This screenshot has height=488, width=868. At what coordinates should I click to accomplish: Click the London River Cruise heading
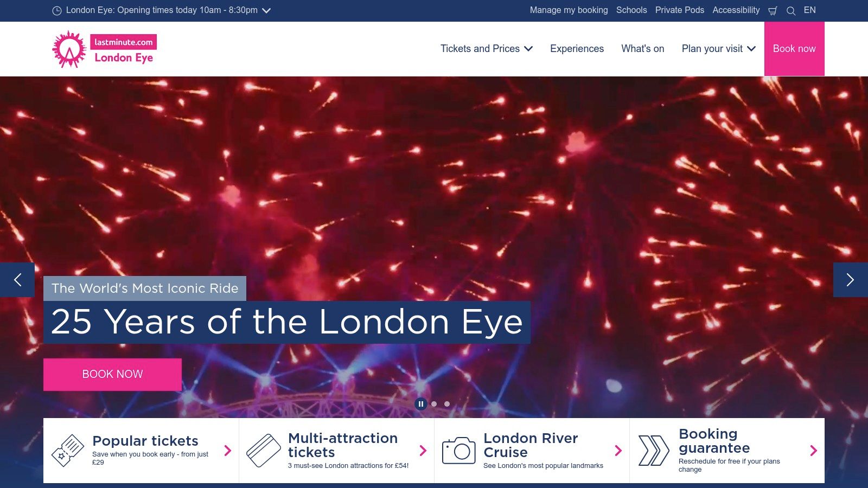click(531, 445)
